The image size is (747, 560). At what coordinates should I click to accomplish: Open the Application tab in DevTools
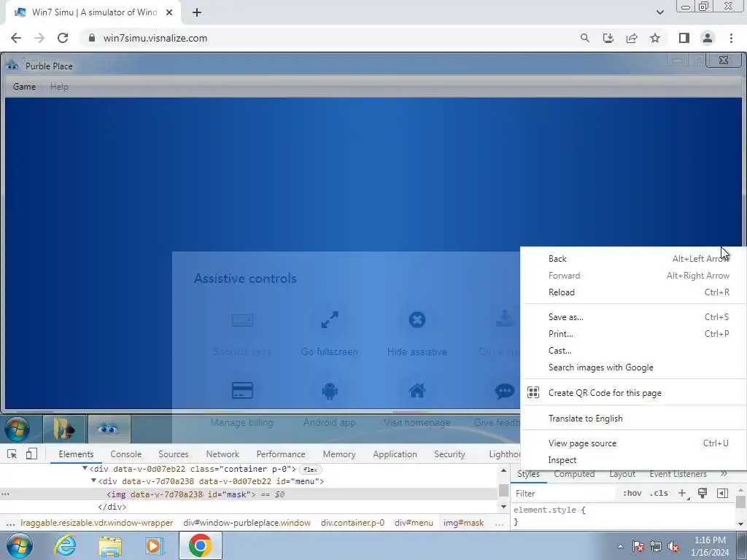395,454
